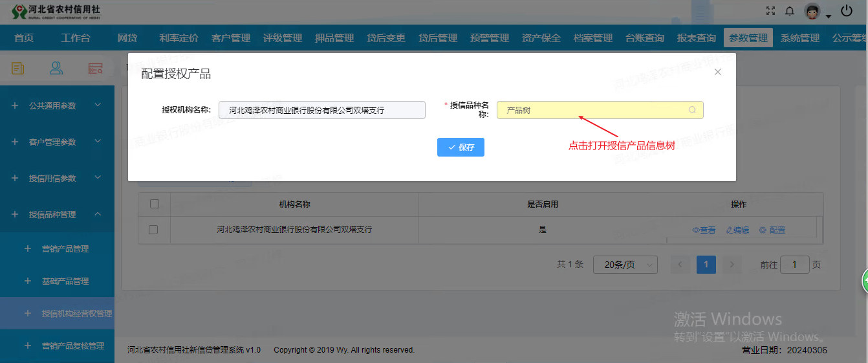
Task: Open 台账查询 menu
Action: click(x=645, y=38)
